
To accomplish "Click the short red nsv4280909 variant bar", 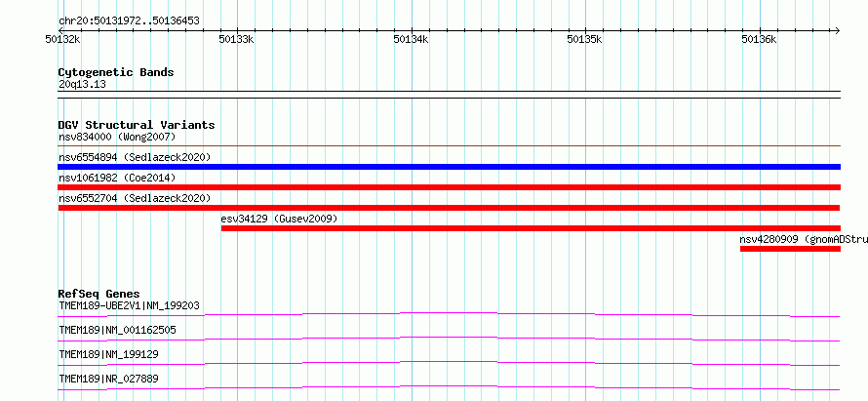I will point(791,249).
